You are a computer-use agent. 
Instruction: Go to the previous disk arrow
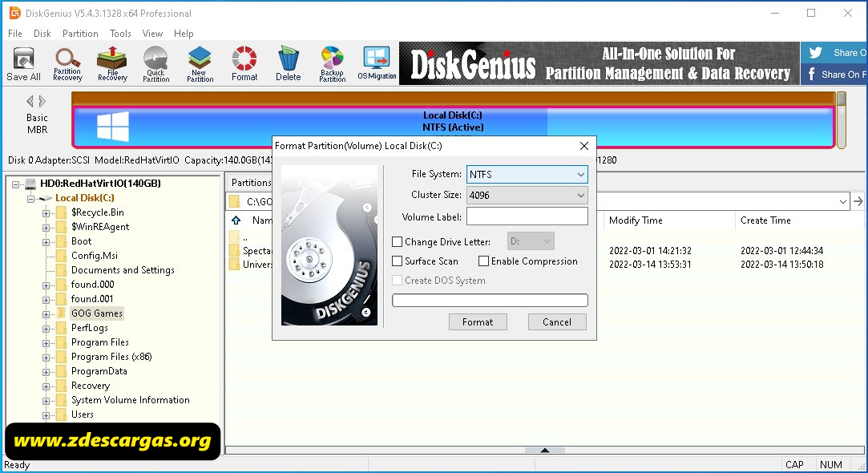[30, 101]
